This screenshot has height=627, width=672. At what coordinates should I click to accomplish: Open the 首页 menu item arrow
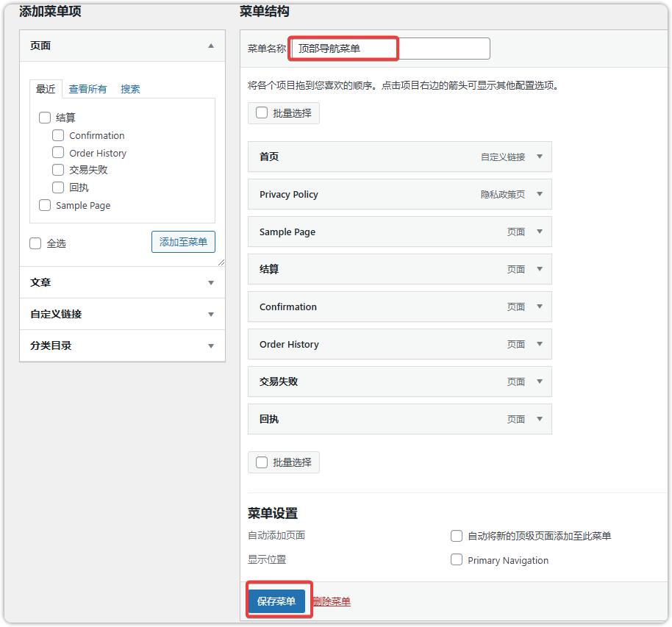pyautogui.click(x=540, y=157)
